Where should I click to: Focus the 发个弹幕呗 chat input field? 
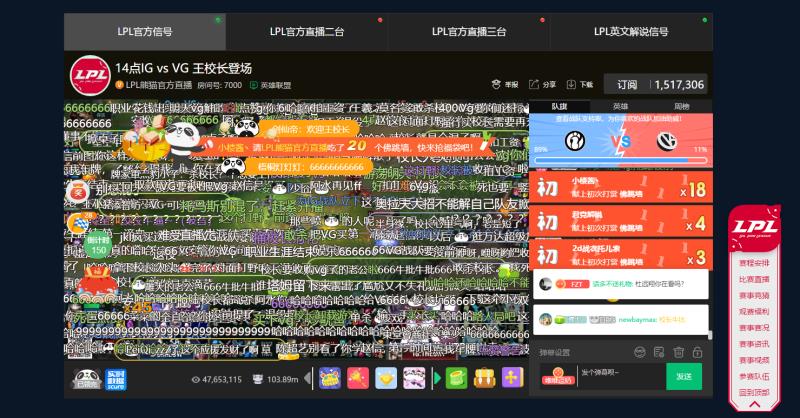621,377
